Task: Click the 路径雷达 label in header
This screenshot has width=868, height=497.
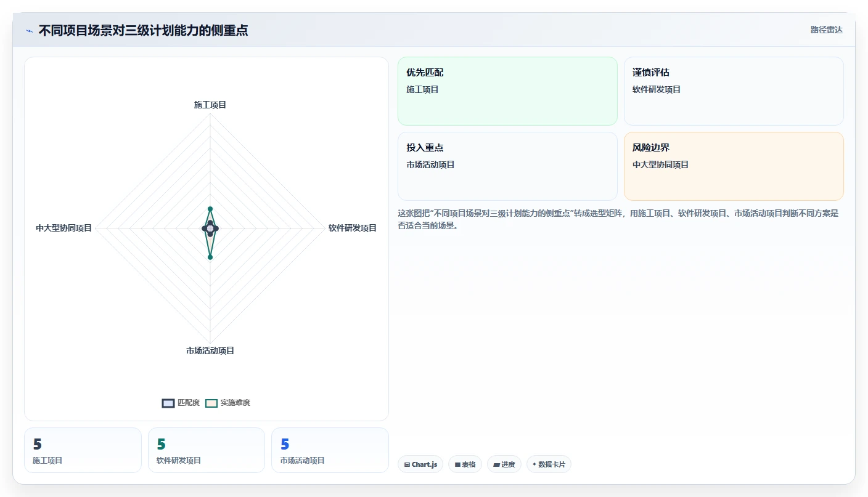Action: click(826, 30)
